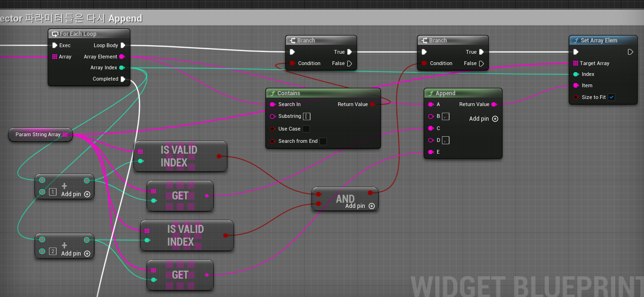Edit the value 2 field on the add node

[53, 251]
